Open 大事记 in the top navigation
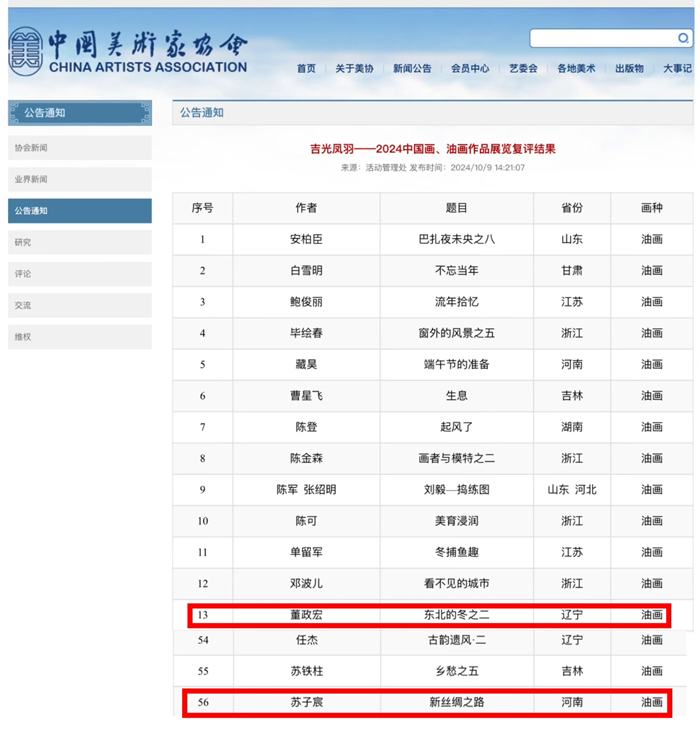This screenshot has width=700, height=744. click(x=677, y=69)
